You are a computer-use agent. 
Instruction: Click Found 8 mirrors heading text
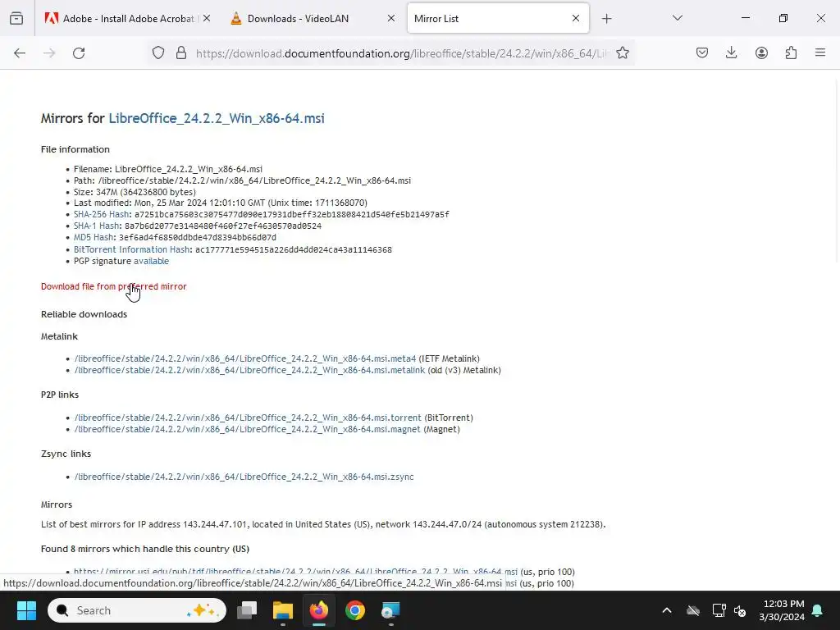pyautogui.click(x=145, y=549)
